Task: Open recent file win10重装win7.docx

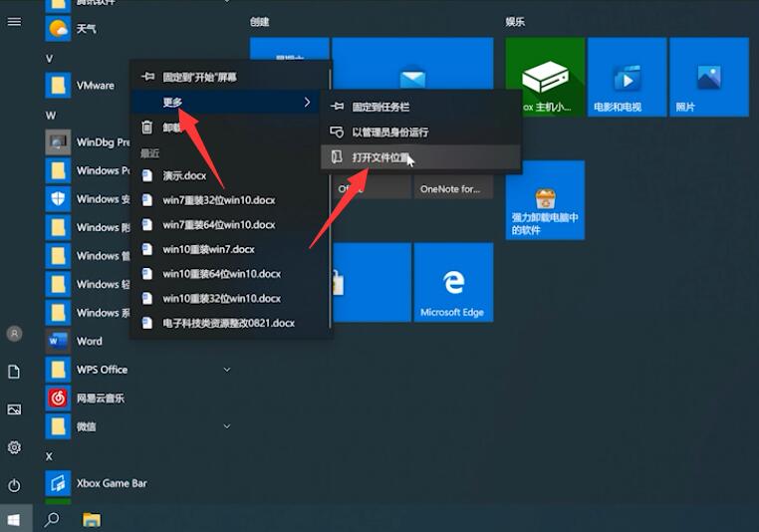Action: pyautogui.click(x=230, y=250)
